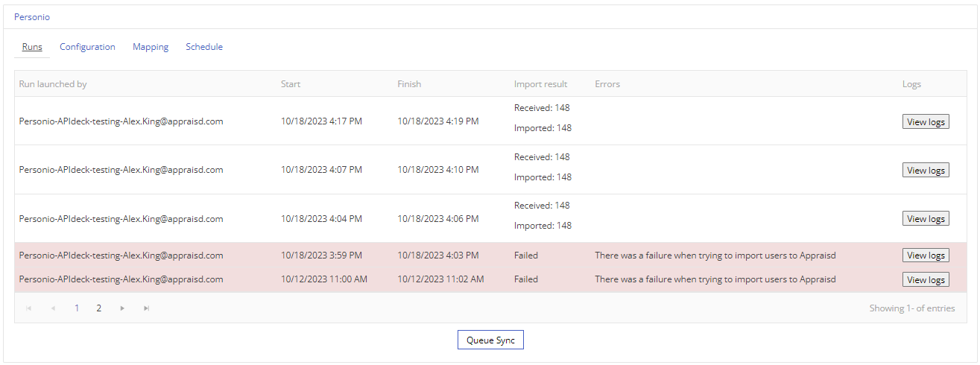Screen dimensions: 980x365
Task: Click the Import result column header
Action: (x=540, y=84)
